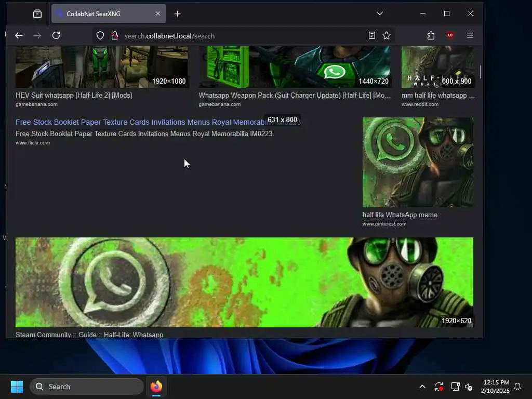Open the network status tray icon
The image size is (532, 399).
click(455, 387)
